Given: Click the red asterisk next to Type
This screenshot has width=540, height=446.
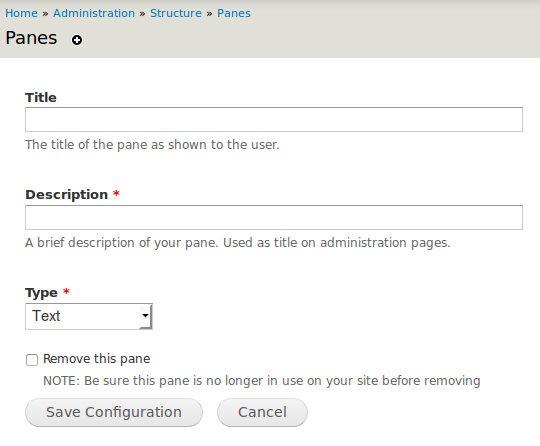Looking at the screenshot, I should [x=66, y=291].
